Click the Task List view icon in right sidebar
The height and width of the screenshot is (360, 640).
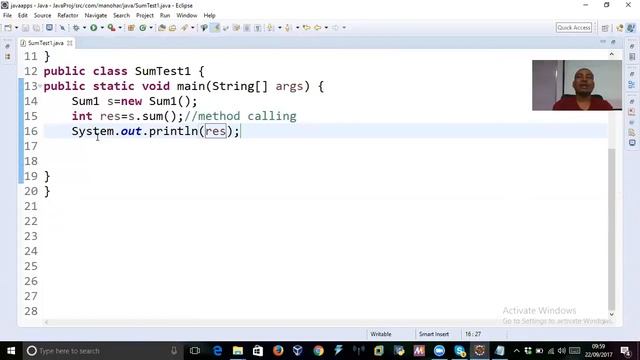pos(632,57)
